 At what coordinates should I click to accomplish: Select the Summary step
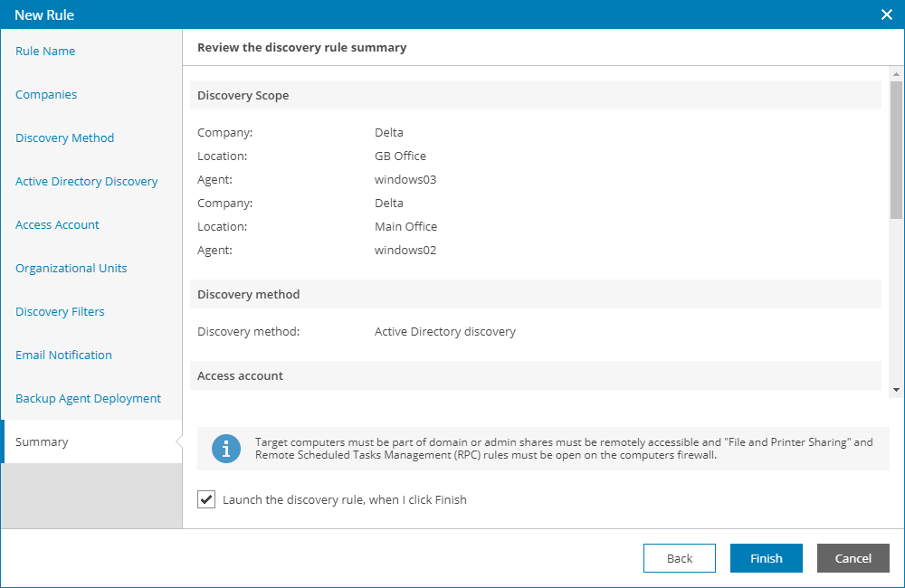pyautogui.click(x=42, y=442)
